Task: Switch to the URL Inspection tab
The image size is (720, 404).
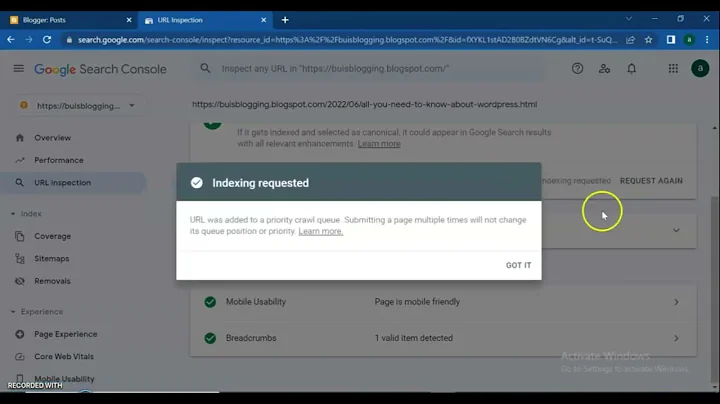Action: tap(205, 20)
